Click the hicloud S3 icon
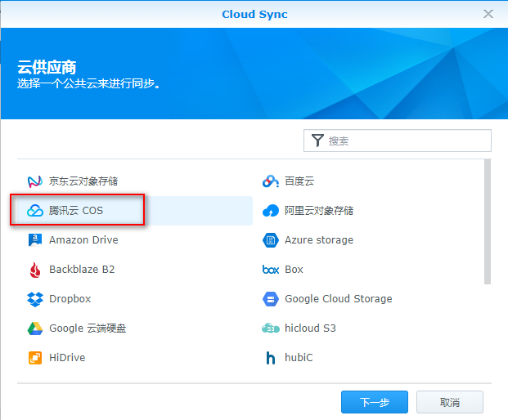The height and width of the screenshot is (420, 508). tap(270, 328)
